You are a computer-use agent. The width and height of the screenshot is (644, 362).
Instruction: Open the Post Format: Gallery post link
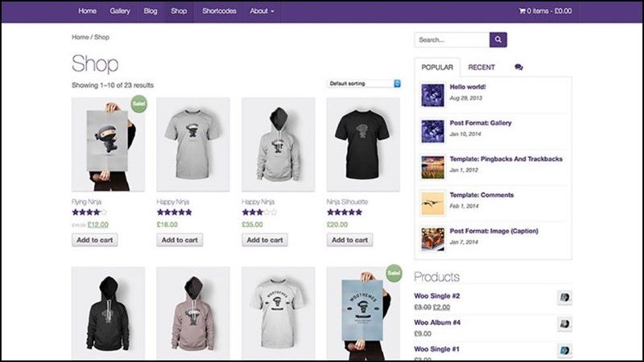pyautogui.click(x=481, y=123)
